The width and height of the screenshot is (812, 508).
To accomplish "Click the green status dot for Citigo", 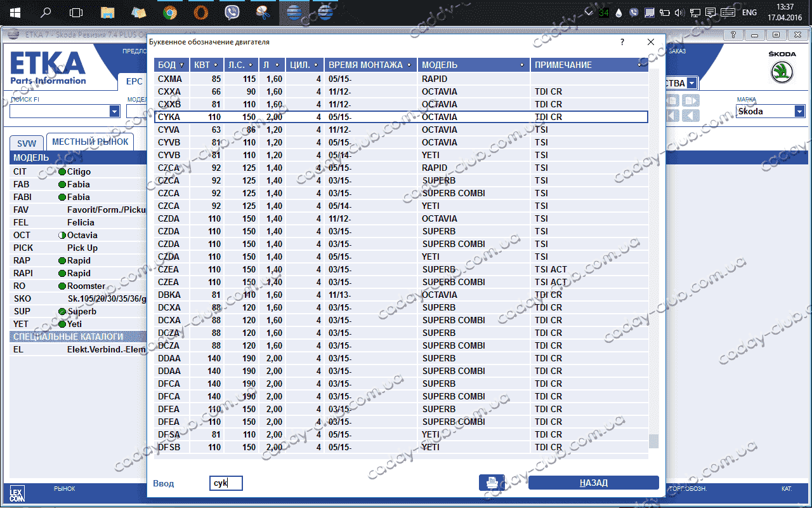I will (x=62, y=172).
